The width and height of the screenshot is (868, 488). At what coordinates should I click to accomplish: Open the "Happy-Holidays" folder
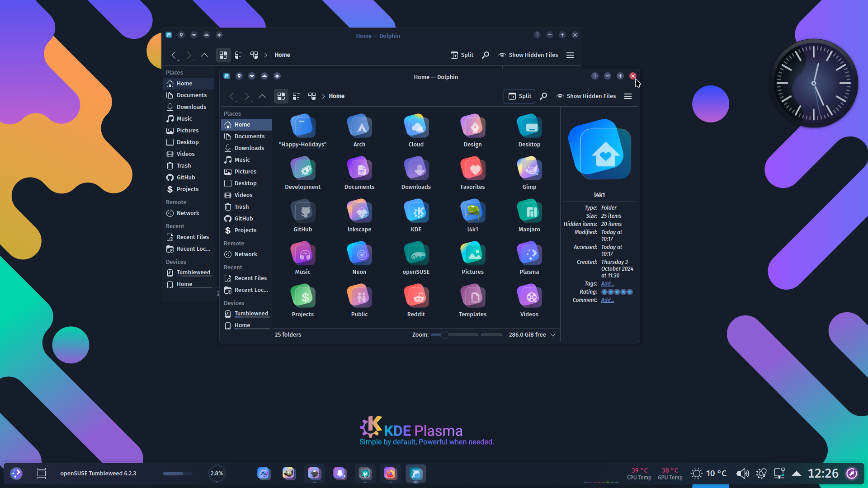(303, 131)
